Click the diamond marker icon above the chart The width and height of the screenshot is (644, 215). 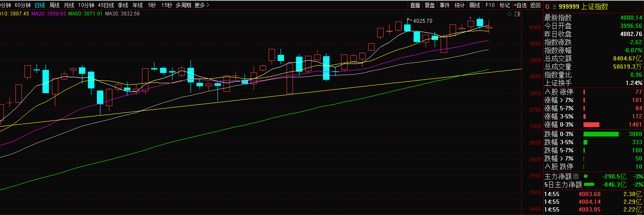(x=509, y=14)
